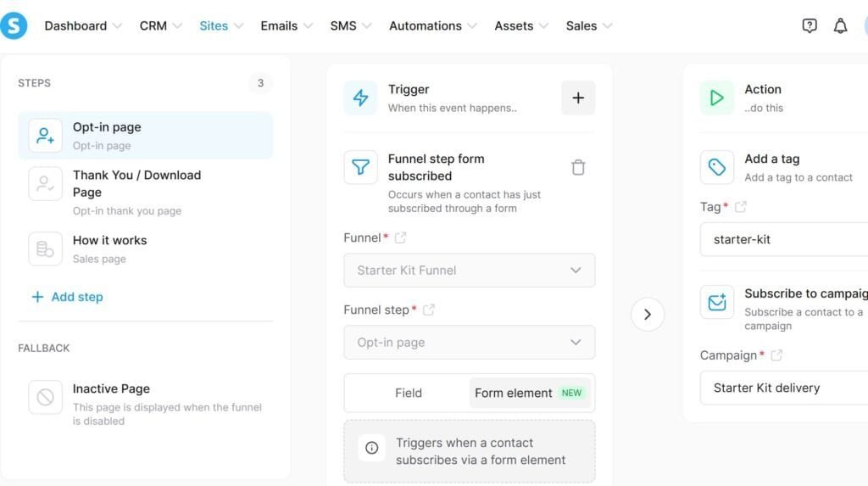Open the notifications bell

[x=840, y=25]
